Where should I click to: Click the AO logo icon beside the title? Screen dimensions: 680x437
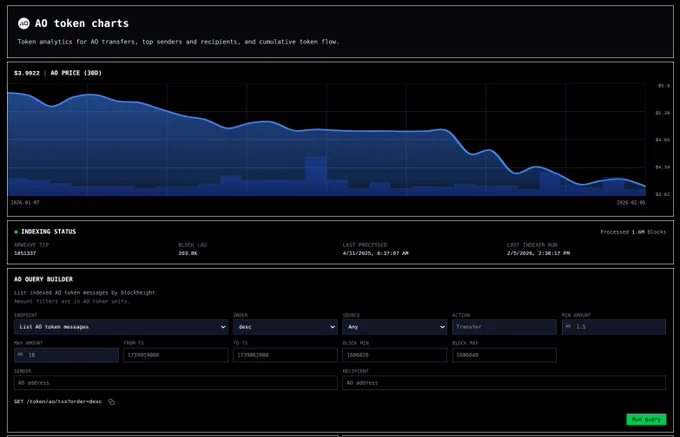click(x=24, y=23)
